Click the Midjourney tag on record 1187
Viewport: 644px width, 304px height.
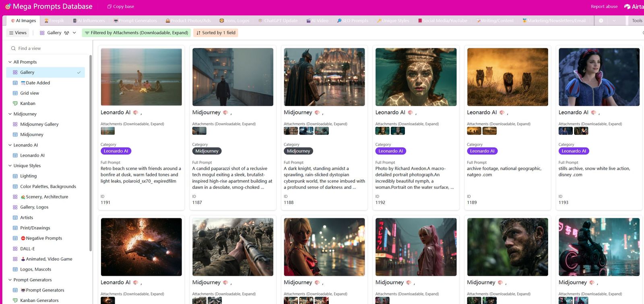[x=207, y=151]
